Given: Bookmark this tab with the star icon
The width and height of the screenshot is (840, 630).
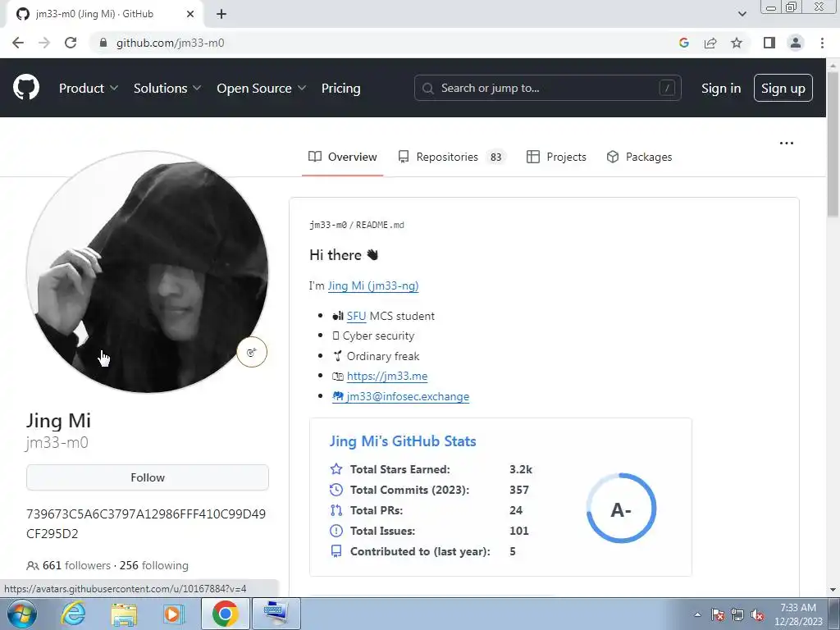Looking at the screenshot, I should [737, 43].
